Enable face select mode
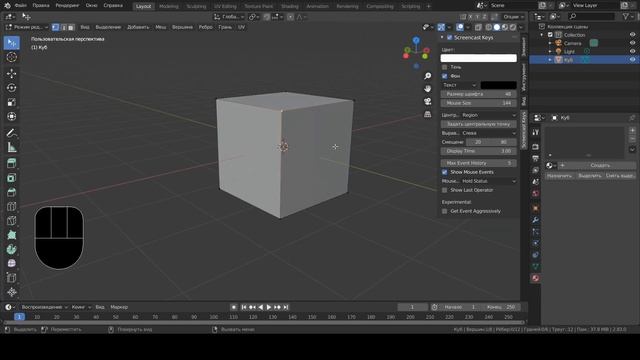The width and height of the screenshot is (640, 360). click(71, 27)
